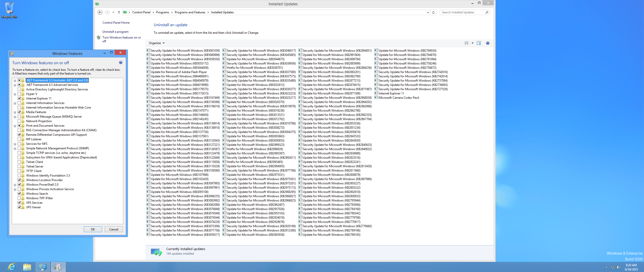Open the view options dropdown arrow

tap(472, 43)
